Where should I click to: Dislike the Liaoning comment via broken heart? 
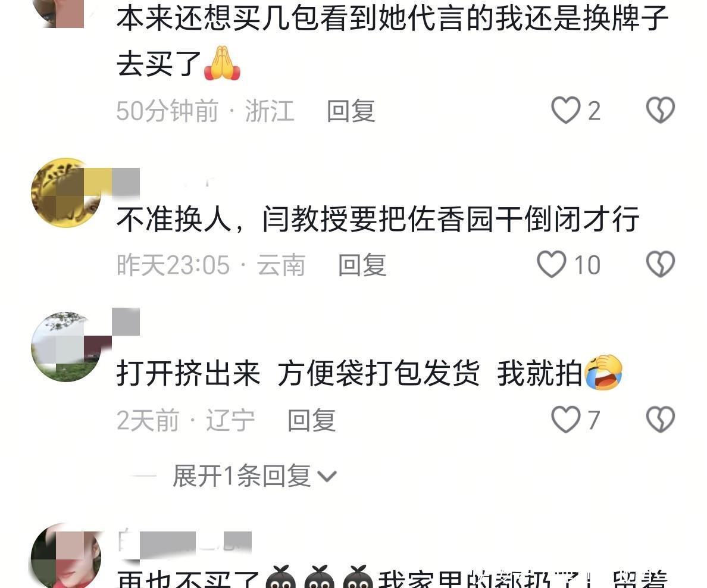[x=660, y=420]
